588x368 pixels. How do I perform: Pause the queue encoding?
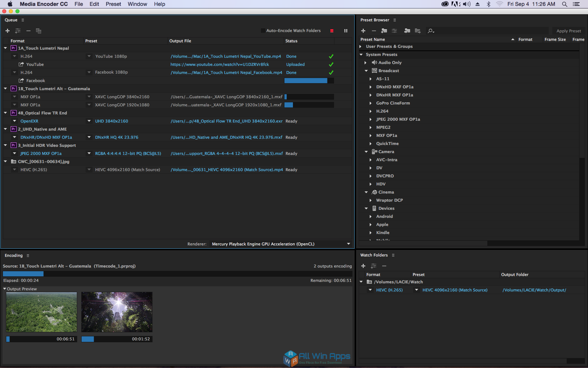coord(346,31)
